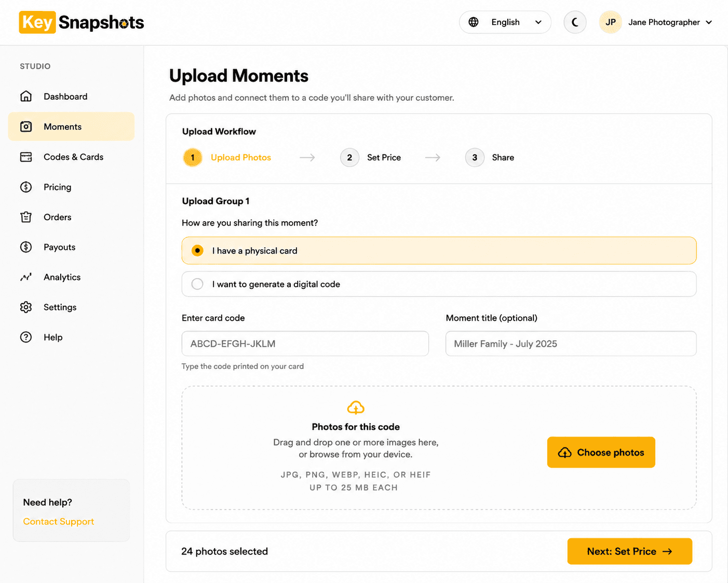Click the "Upload Group 1" heading
Image resolution: width=728 pixels, height=583 pixels.
point(215,201)
